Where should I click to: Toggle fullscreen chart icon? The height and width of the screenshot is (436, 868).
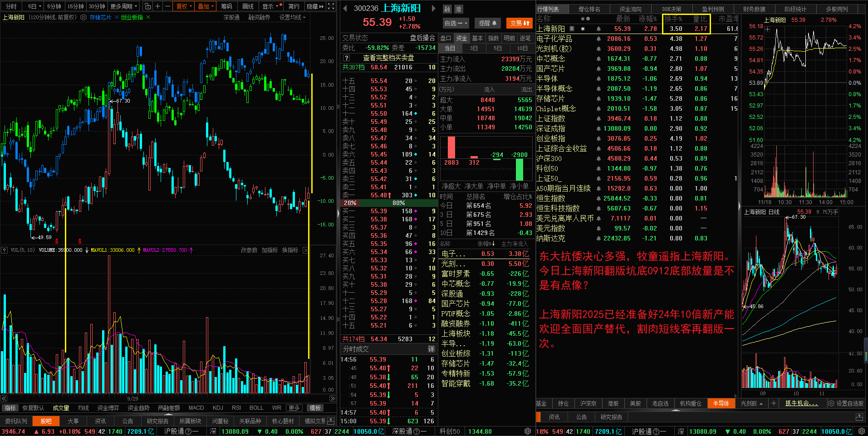tap(331, 6)
